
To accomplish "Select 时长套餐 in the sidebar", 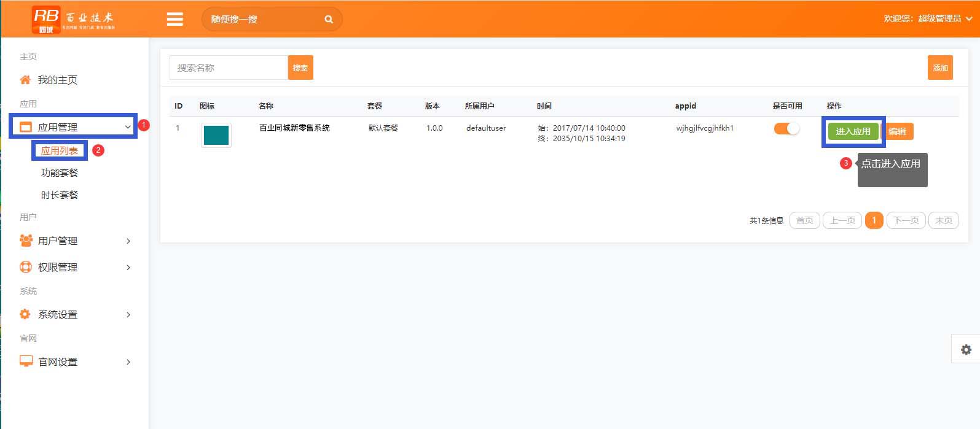I will [60, 195].
